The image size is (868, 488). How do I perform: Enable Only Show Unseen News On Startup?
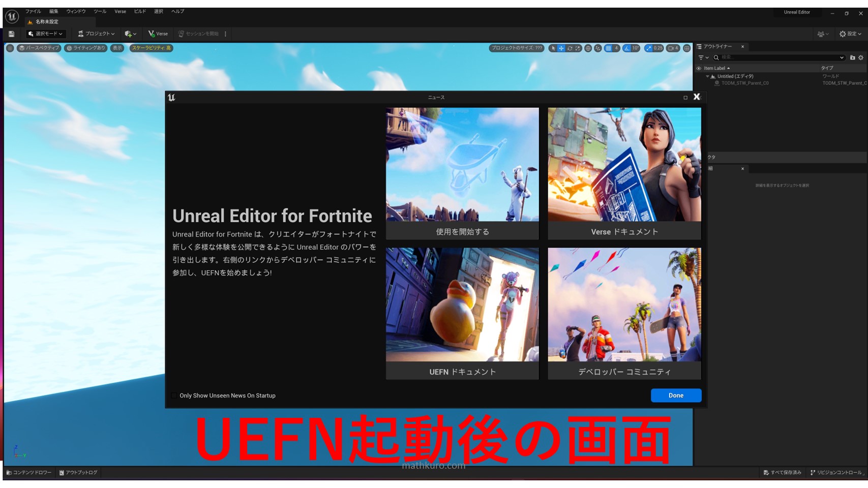click(x=174, y=395)
